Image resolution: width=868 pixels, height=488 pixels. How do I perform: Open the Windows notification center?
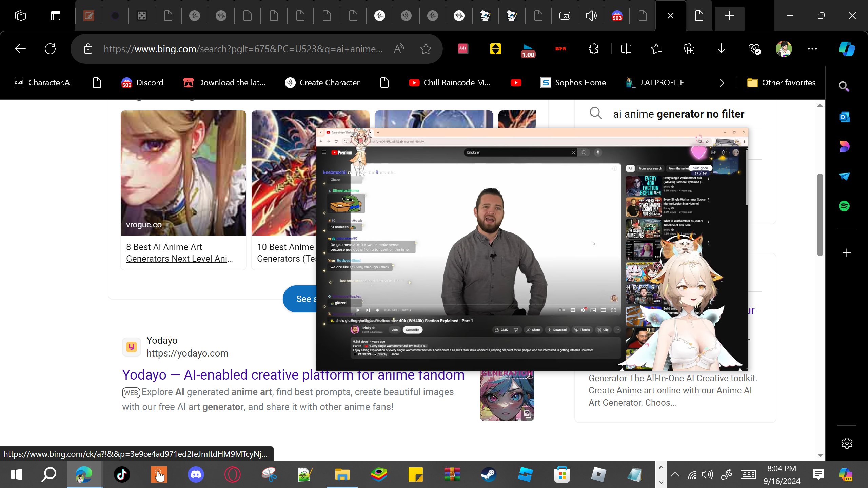tap(818, 474)
